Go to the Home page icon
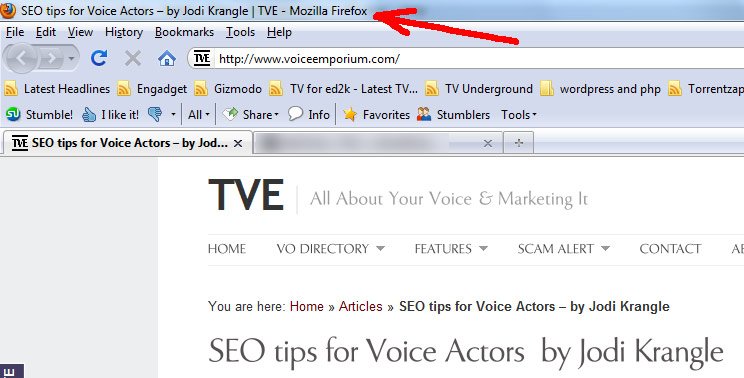 pos(167,59)
